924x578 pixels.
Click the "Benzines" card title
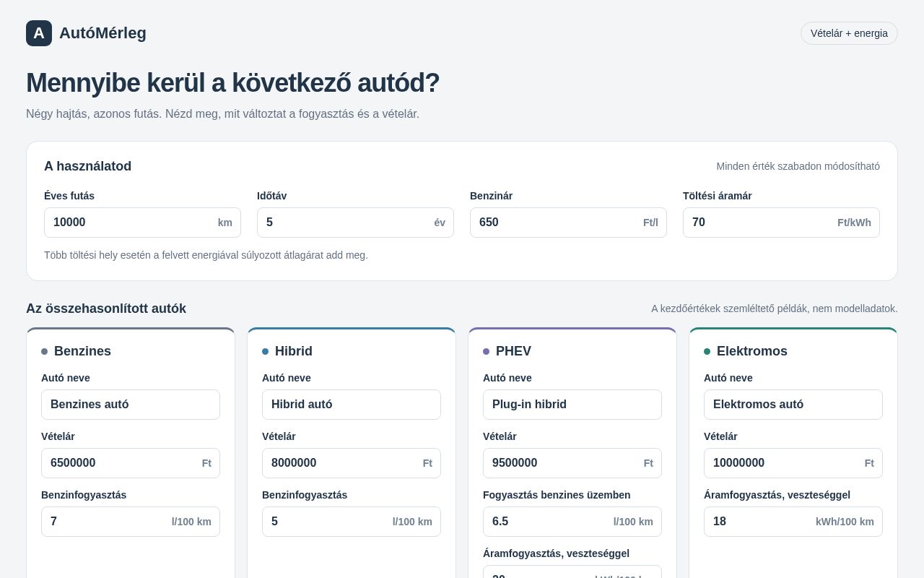point(82,351)
